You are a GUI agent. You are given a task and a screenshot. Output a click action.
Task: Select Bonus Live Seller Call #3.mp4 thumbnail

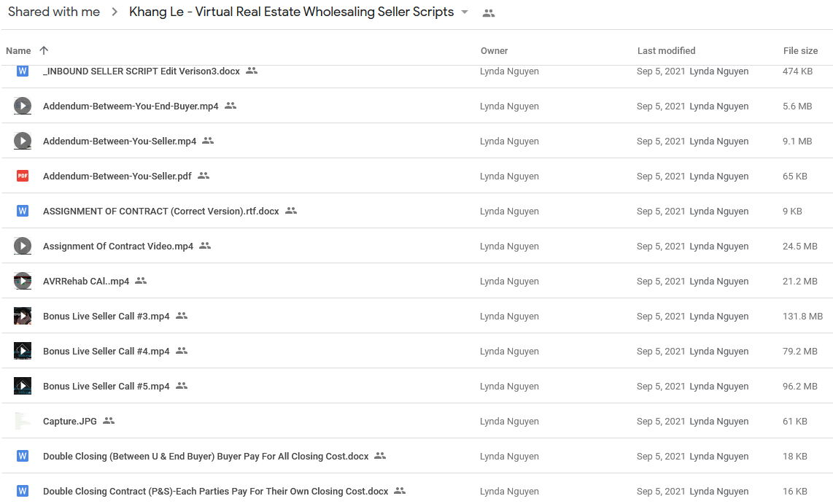tap(23, 316)
